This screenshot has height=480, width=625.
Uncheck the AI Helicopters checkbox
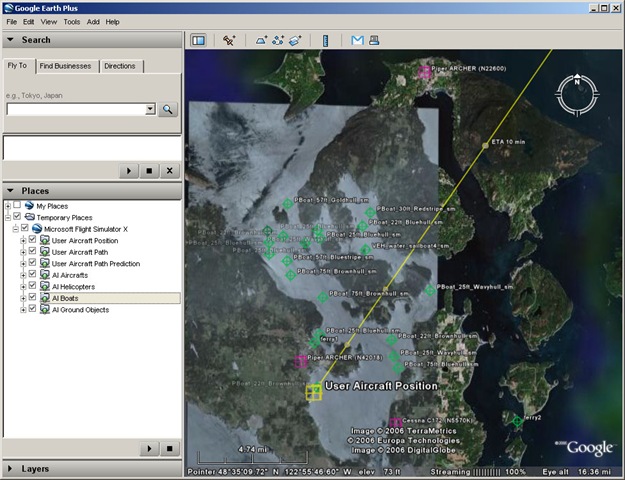32,286
